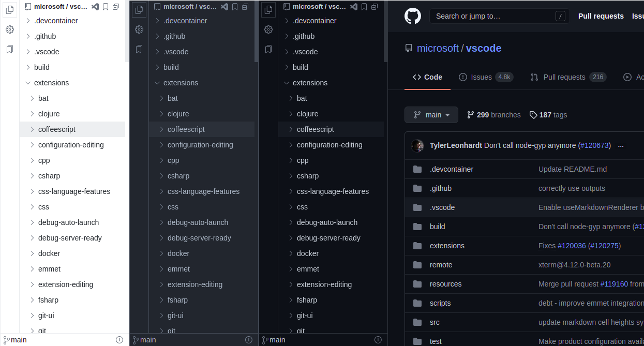The image size is (644, 346).
Task: Click collapse-all icon in light-theme panel header
Action: tap(116, 7)
